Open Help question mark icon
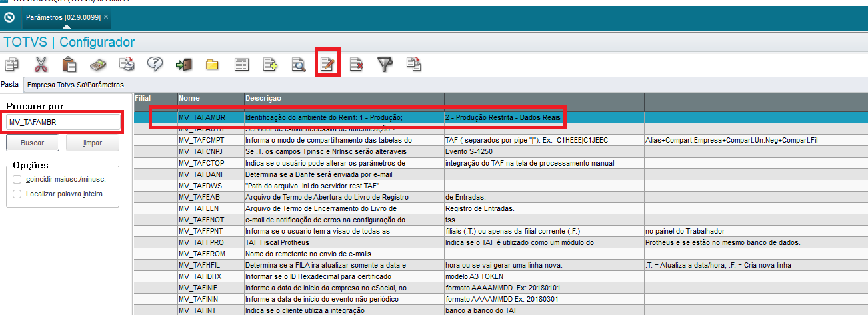Viewport: 868px width, 315px height. click(155, 65)
